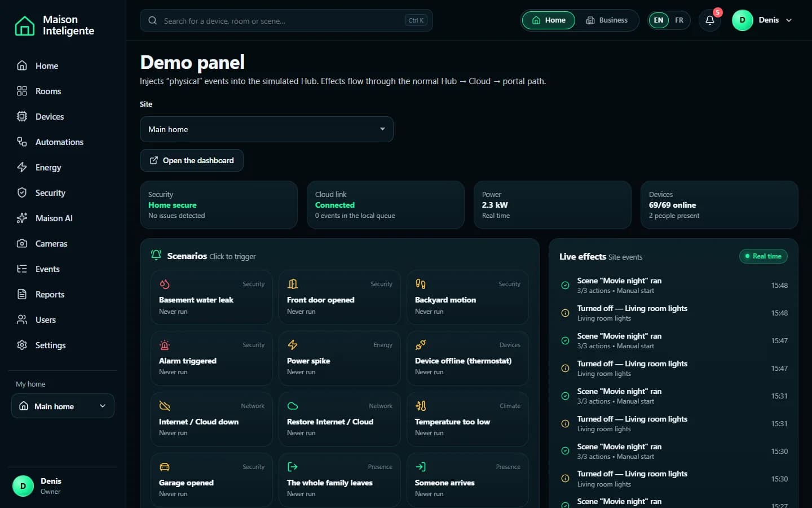Image resolution: width=812 pixels, height=508 pixels.
Task: Open the Site dropdown showing Main home
Action: pos(267,129)
